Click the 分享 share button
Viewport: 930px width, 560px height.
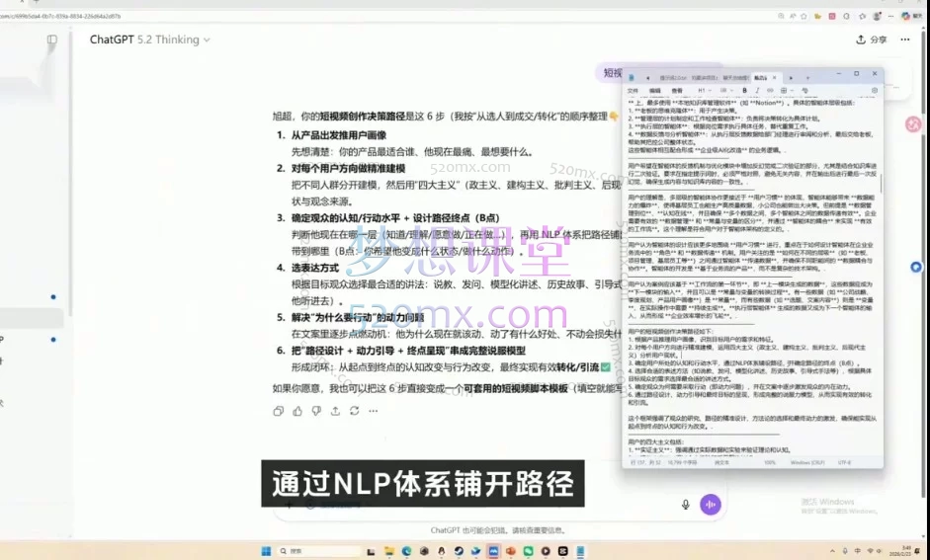[x=872, y=40]
